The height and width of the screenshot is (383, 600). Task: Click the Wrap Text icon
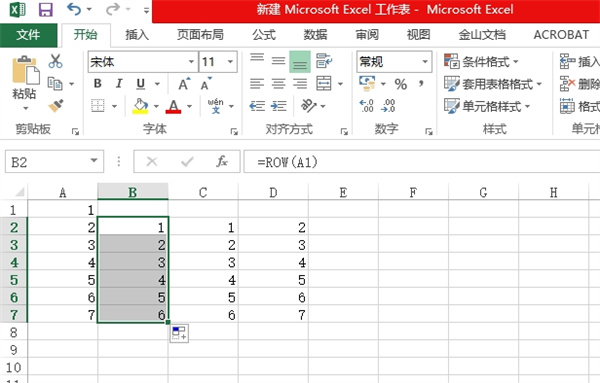pos(324,61)
